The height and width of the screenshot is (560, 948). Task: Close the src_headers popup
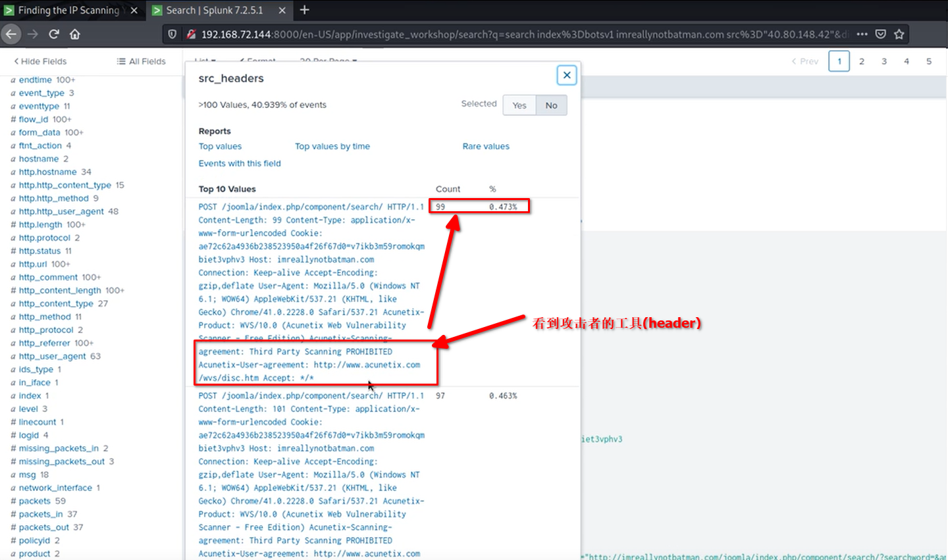(566, 75)
